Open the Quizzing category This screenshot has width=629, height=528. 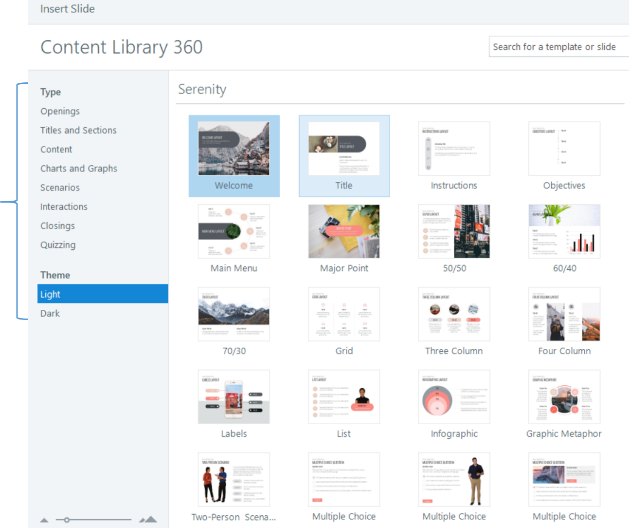coord(58,245)
